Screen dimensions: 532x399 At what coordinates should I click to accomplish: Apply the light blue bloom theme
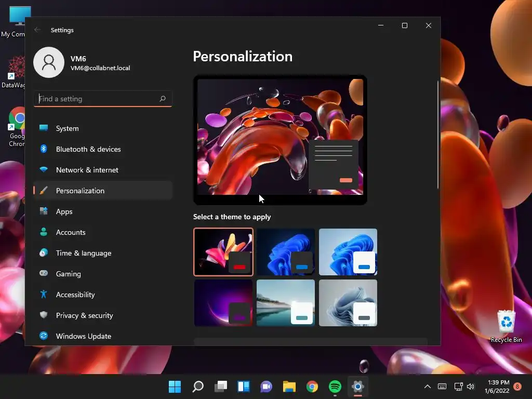click(x=348, y=252)
